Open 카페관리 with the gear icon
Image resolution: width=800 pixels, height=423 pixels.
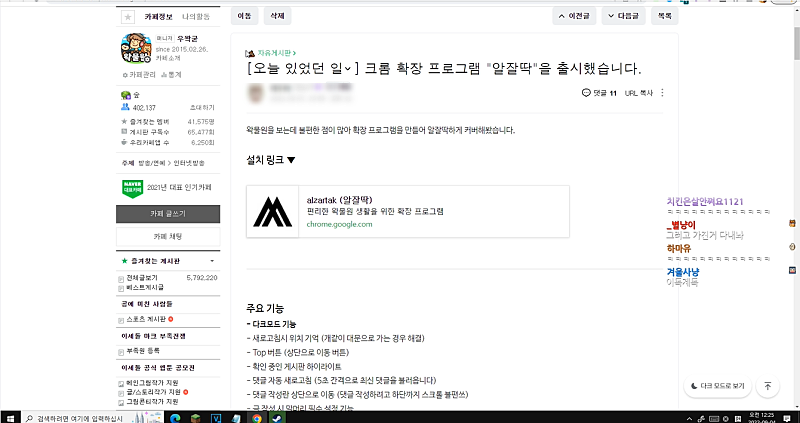pyautogui.click(x=139, y=74)
